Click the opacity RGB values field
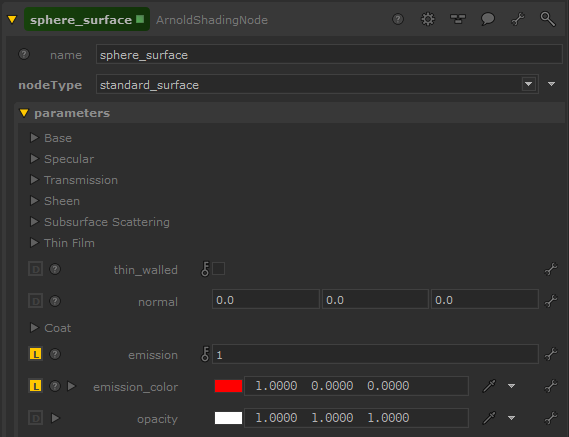This screenshot has width=569, height=437. [356, 418]
